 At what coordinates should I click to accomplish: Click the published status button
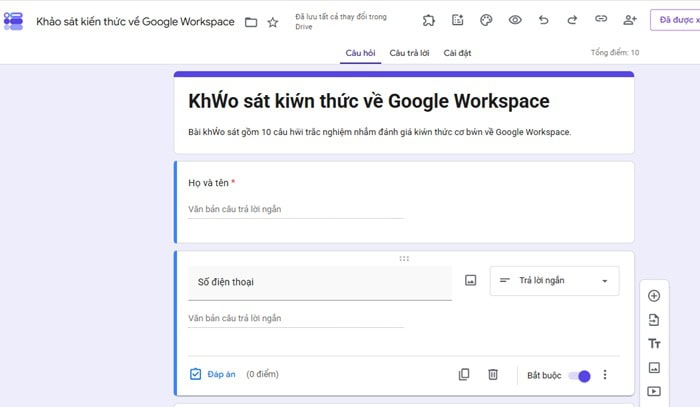[x=675, y=20]
